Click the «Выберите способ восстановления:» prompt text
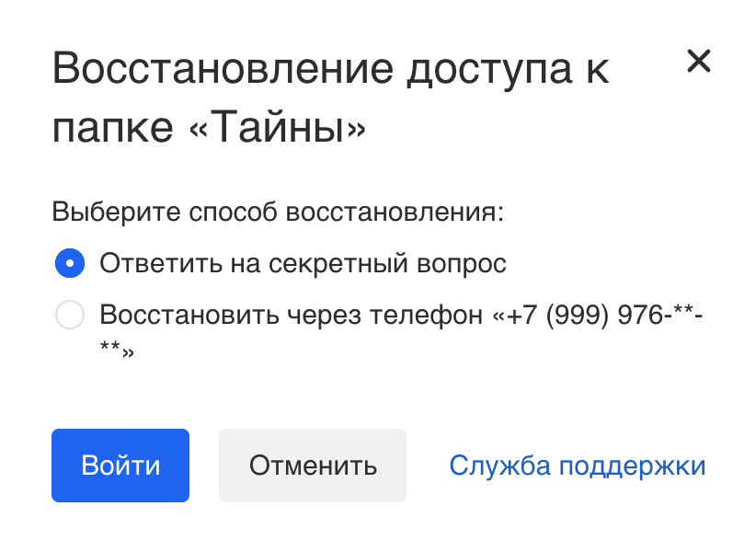 click(x=278, y=213)
